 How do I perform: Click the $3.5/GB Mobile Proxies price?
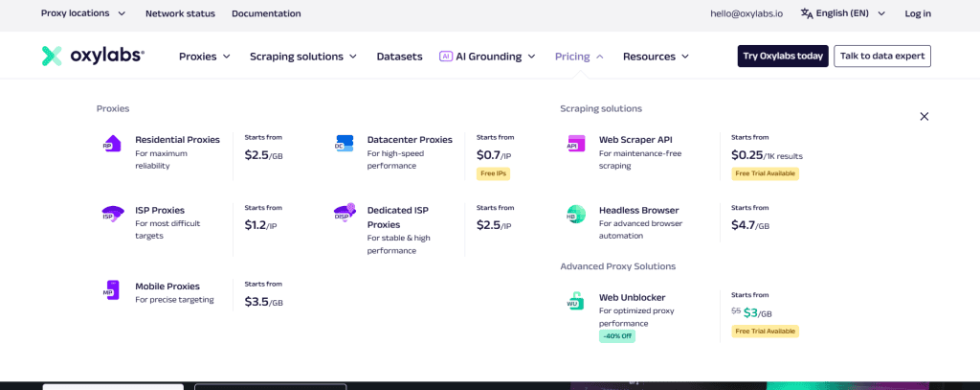point(264,302)
